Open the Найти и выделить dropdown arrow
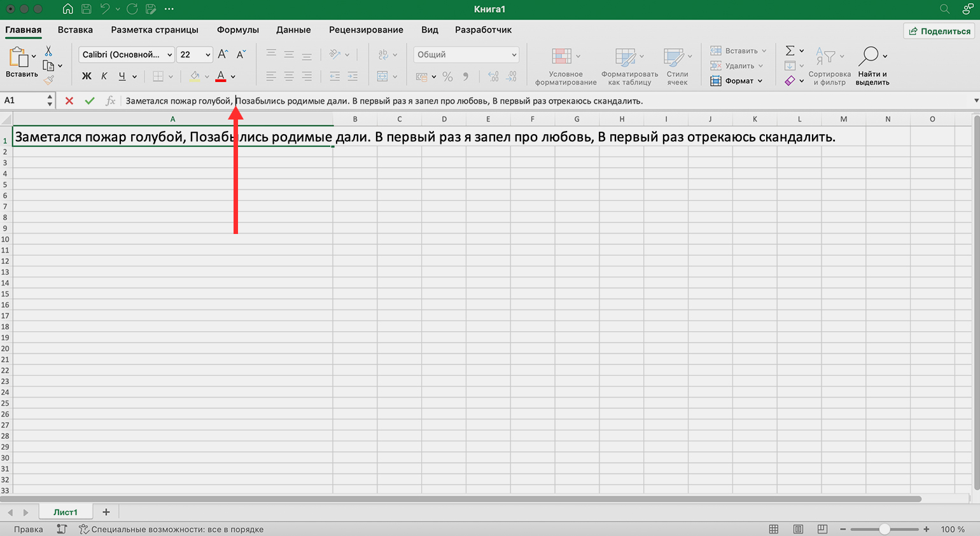980x536 pixels. click(x=885, y=56)
